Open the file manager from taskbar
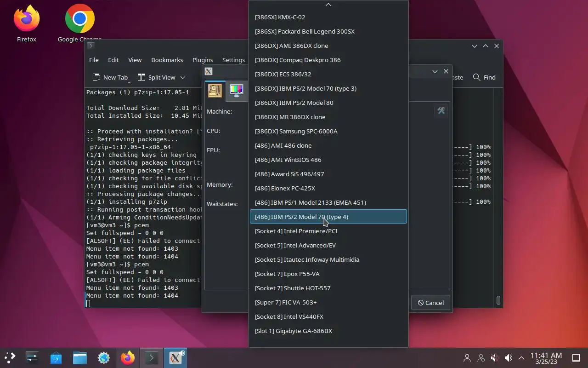The height and width of the screenshot is (368, 588). [80, 357]
